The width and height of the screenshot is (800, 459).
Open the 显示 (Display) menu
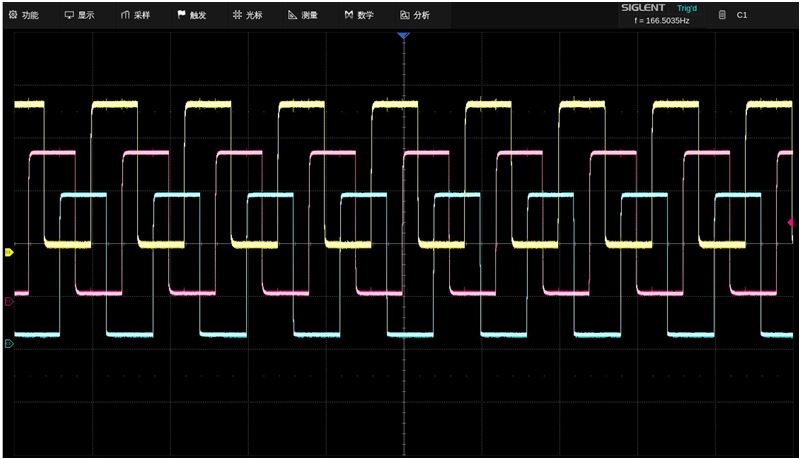(x=79, y=15)
